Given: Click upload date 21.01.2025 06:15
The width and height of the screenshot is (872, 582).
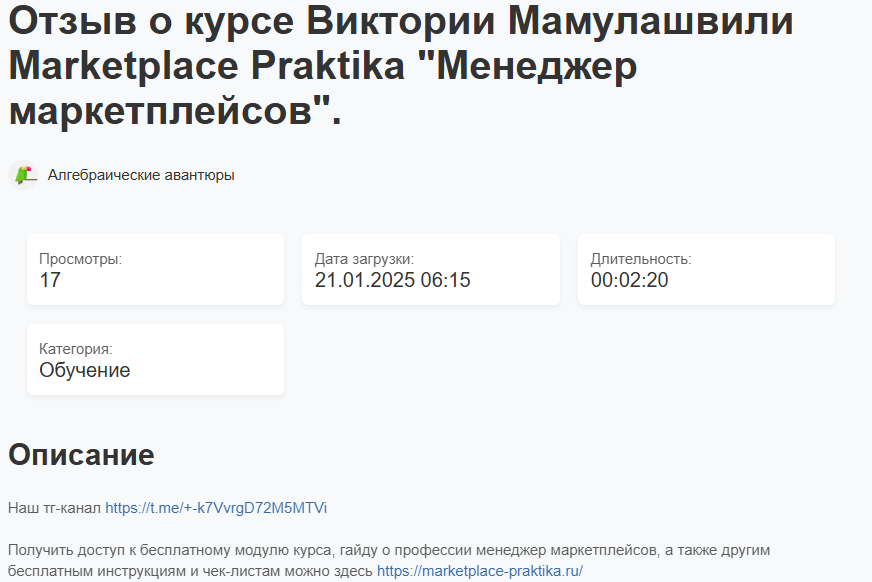Looking at the screenshot, I should pos(392,280).
